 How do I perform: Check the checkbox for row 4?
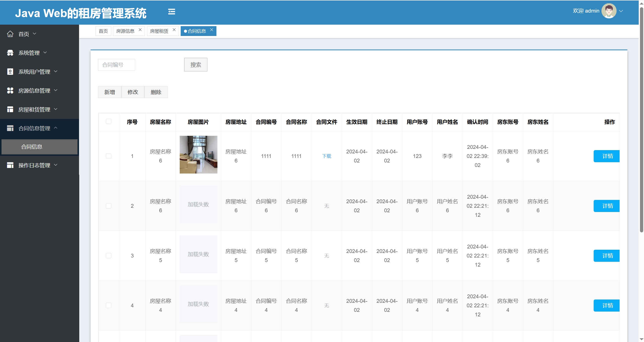[108, 305]
